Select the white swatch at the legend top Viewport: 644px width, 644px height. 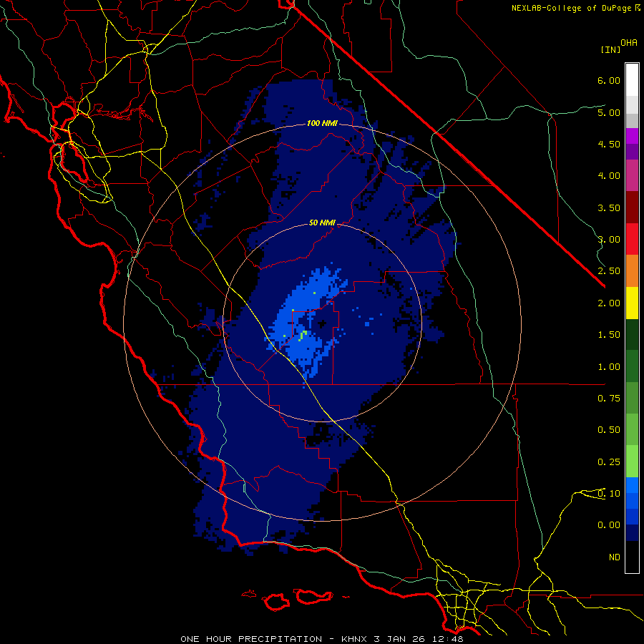tap(632, 79)
